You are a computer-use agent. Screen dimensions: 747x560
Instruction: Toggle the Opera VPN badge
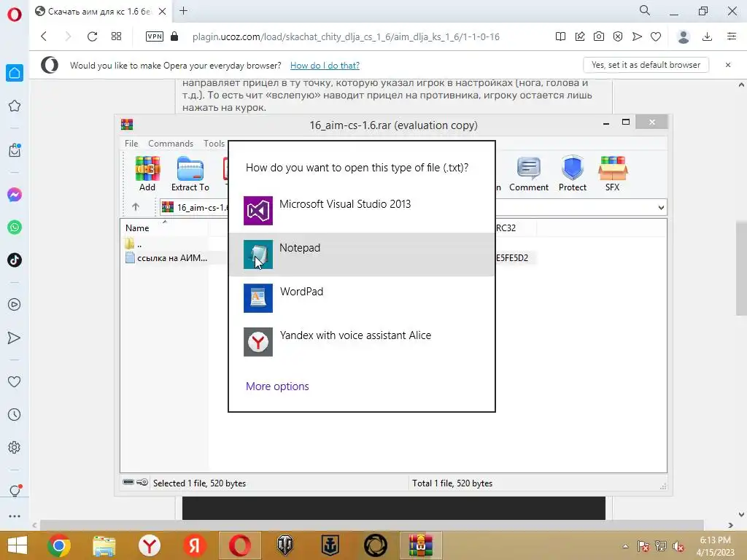pos(155,36)
